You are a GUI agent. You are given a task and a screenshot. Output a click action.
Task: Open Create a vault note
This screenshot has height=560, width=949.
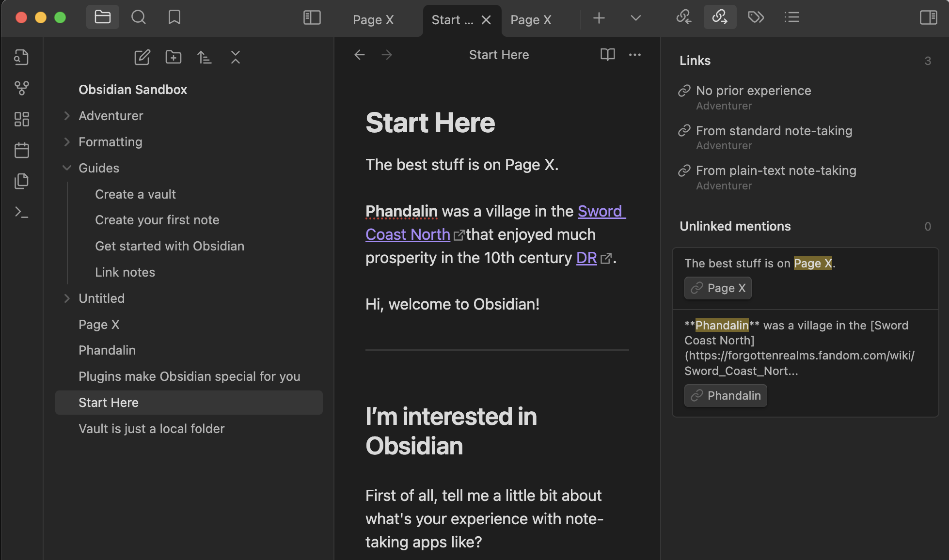[135, 194]
